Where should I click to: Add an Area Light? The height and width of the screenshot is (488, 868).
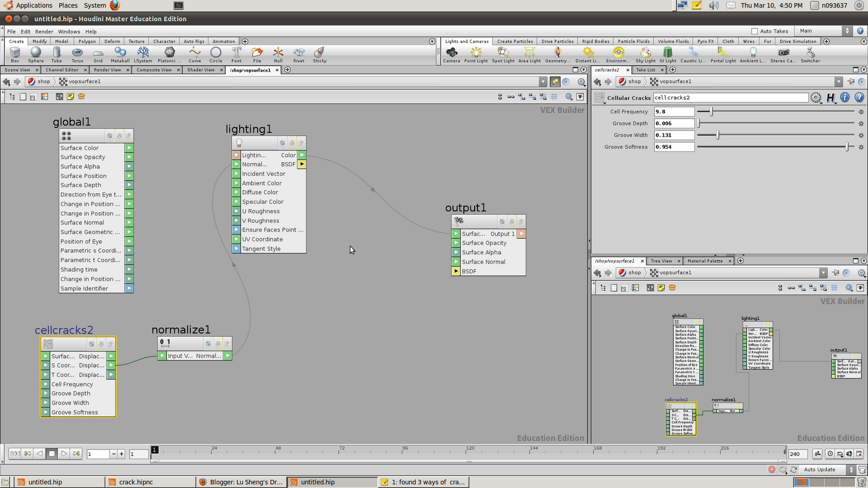pyautogui.click(x=529, y=54)
